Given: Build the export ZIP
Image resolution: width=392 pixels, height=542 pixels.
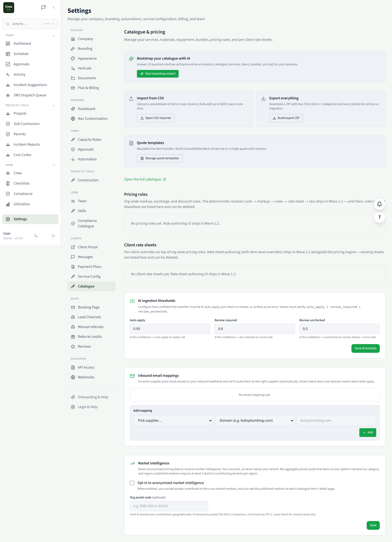Looking at the screenshot, I should [x=286, y=118].
